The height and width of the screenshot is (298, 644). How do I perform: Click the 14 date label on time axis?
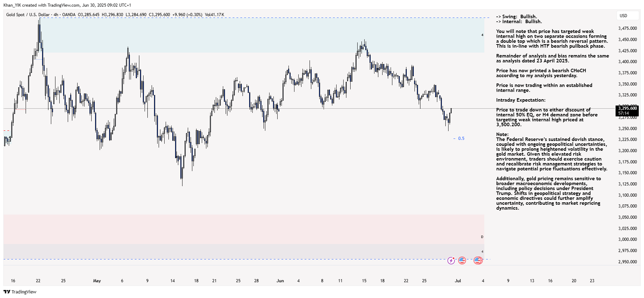(x=172, y=280)
